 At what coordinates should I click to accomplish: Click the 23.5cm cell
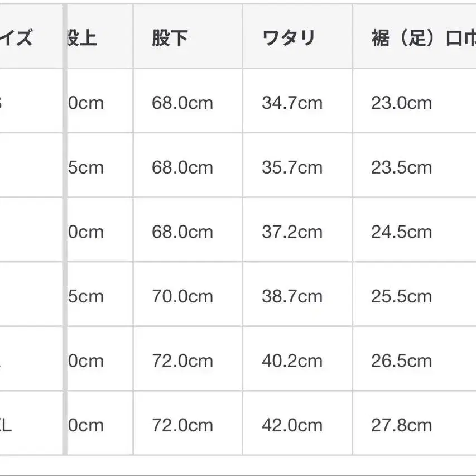[x=402, y=167]
